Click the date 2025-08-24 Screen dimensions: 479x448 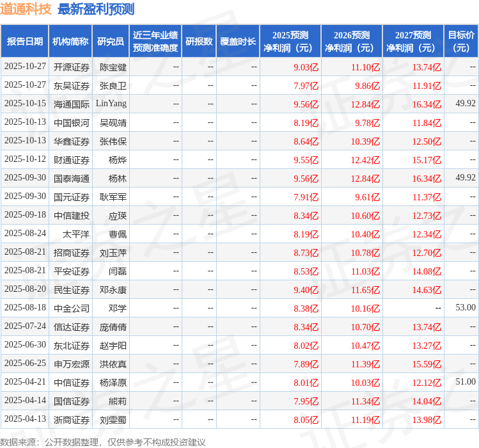tap(25, 234)
